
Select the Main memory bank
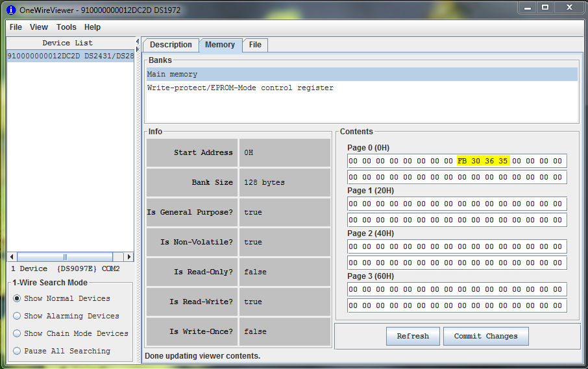pyautogui.click(x=362, y=74)
